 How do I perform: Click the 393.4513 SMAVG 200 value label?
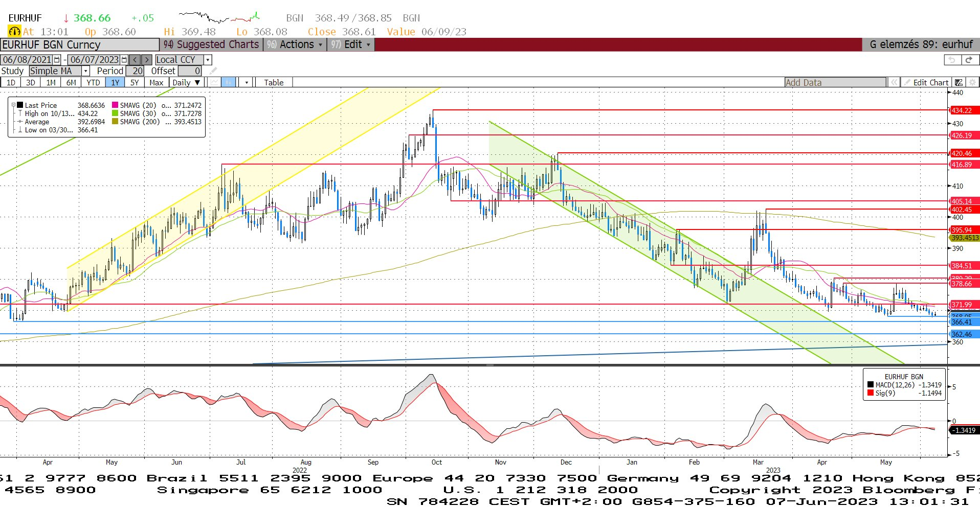[x=964, y=238]
